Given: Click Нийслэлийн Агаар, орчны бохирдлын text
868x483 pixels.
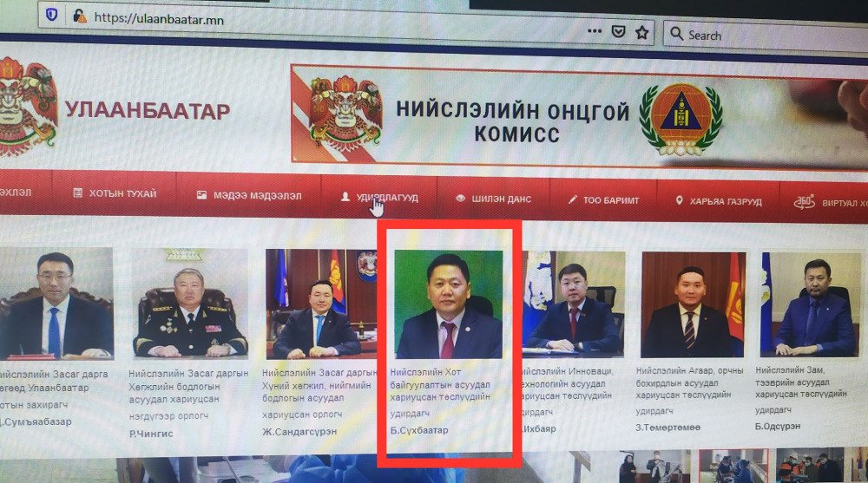Looking at the screenshot, I should tap(689, 382).
